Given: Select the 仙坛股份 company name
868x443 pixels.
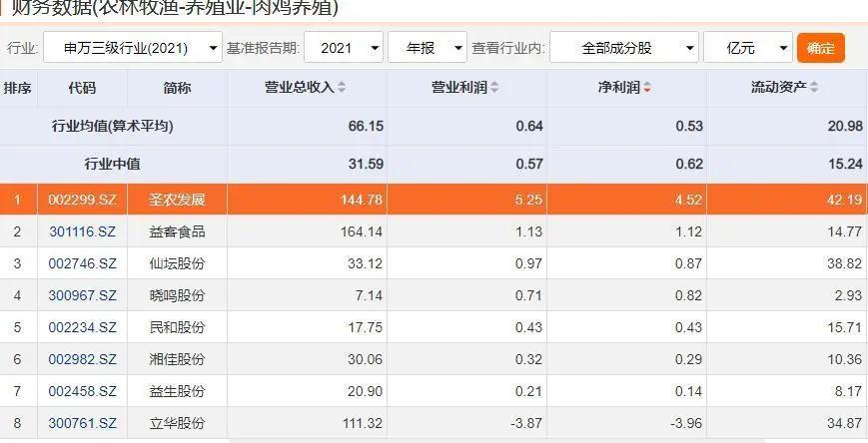Looking at the screenshot, I should coord(177,263).
